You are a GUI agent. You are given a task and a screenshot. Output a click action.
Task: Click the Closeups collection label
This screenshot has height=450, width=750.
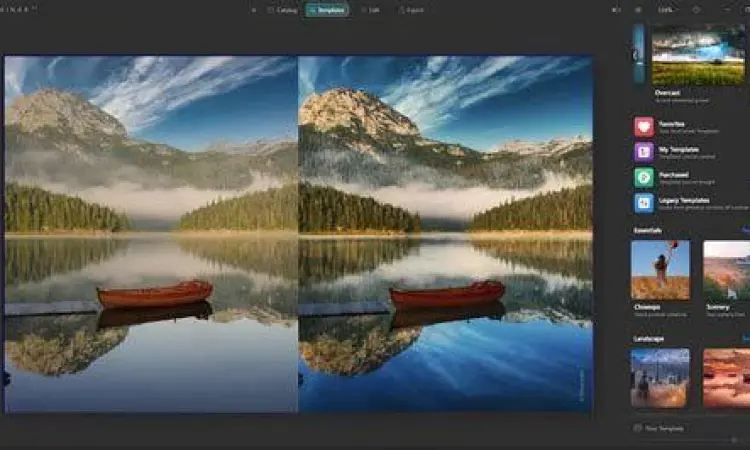pos(647,307)
